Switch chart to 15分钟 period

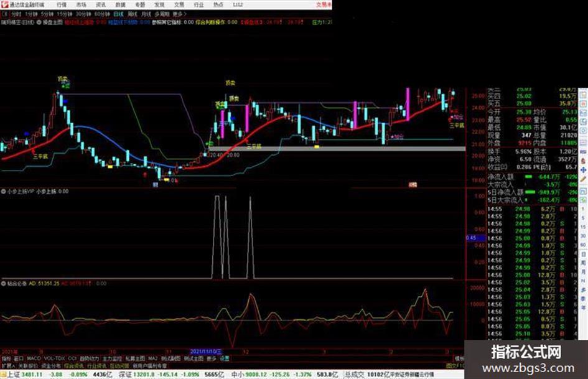64,14
